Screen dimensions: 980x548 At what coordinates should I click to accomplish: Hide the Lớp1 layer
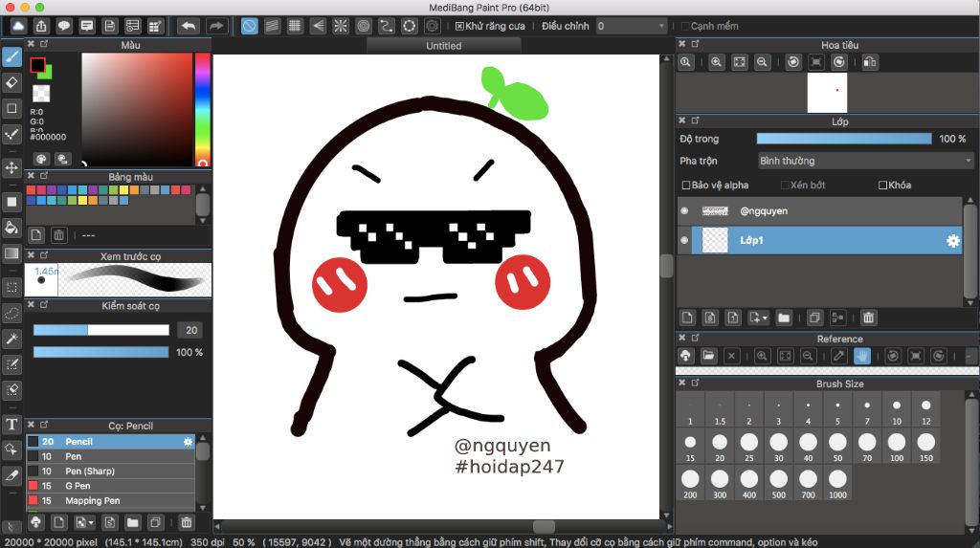click(x=684, y=241)
